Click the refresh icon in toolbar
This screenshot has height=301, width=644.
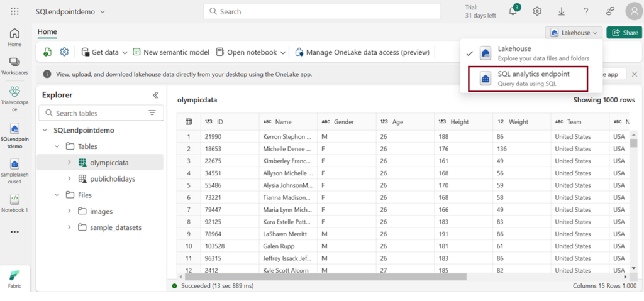coord(48,52)
